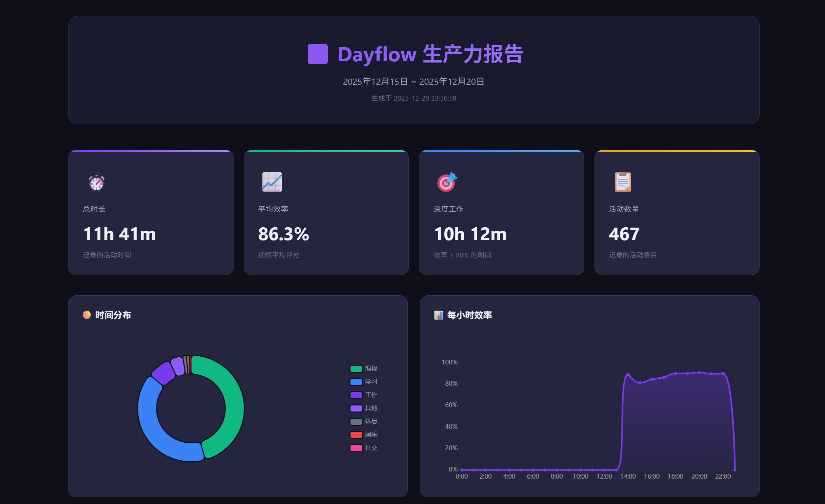This screenshot has height=504, width=825.
Task: Select the light purple 其他 donut segment
Action: pyautogui.click(x=178, y=366)
